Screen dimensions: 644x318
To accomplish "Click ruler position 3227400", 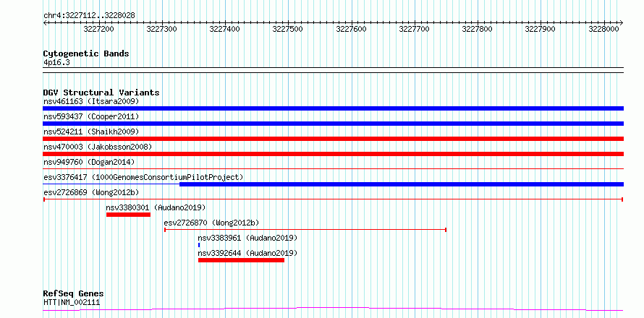I will pos(224,29).
